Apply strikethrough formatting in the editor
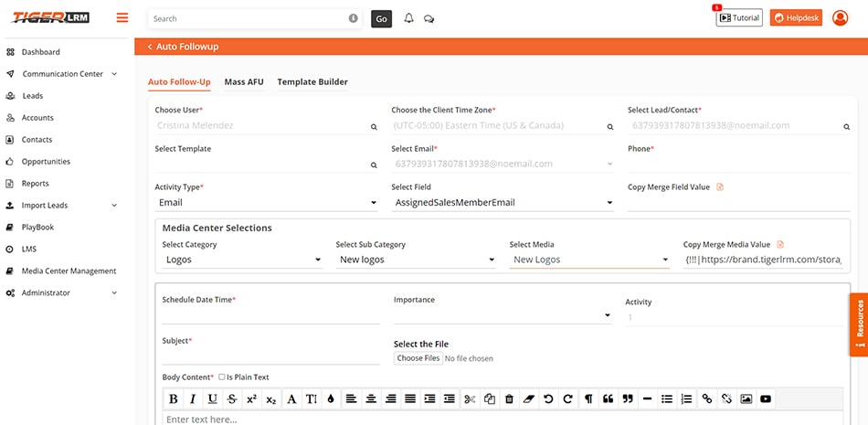Screen dimensions: 868x425 click(x=232, y=398)
